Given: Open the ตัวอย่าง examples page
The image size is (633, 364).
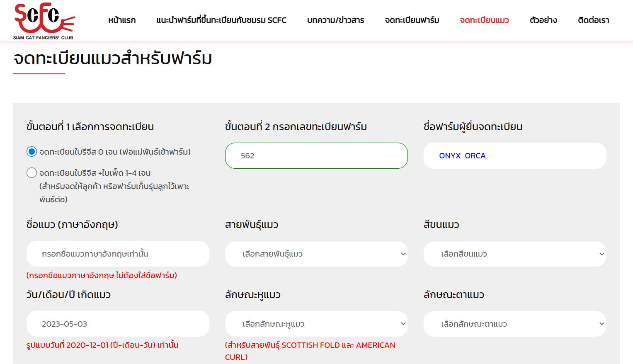Looking at the screenshot, I should (543, 20).
